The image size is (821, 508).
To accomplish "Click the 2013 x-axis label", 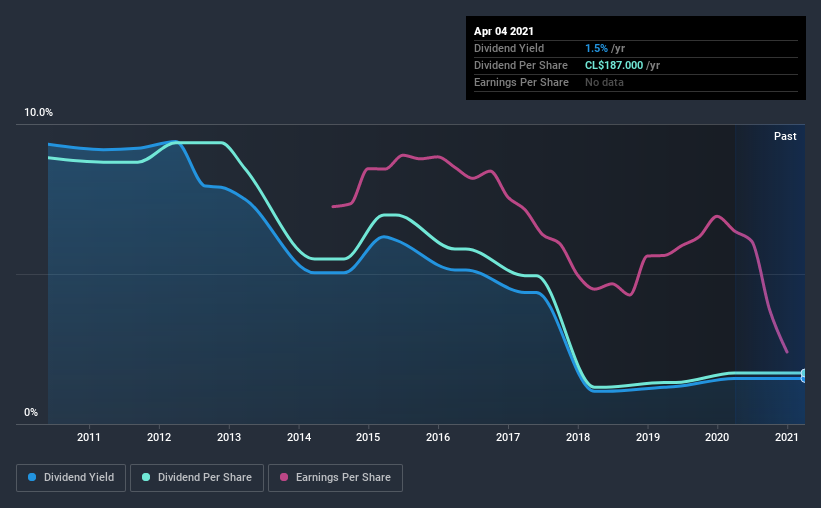I will [x=229, y=437].
